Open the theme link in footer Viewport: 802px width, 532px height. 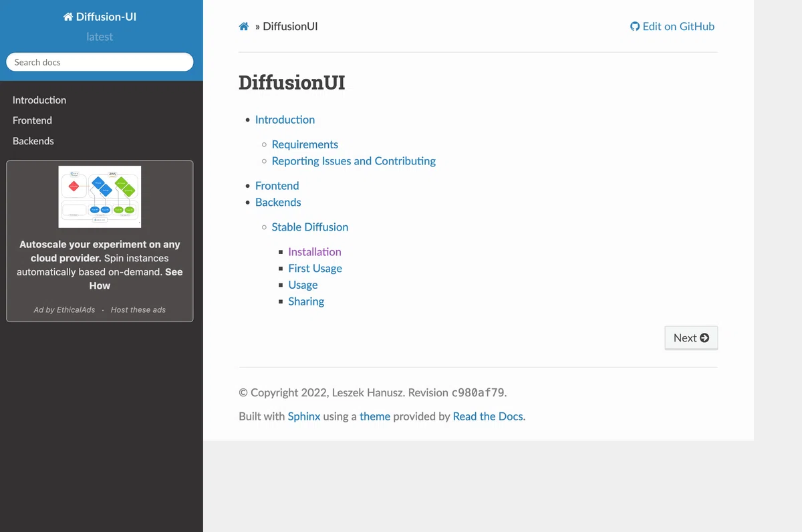tap(375, 416)
